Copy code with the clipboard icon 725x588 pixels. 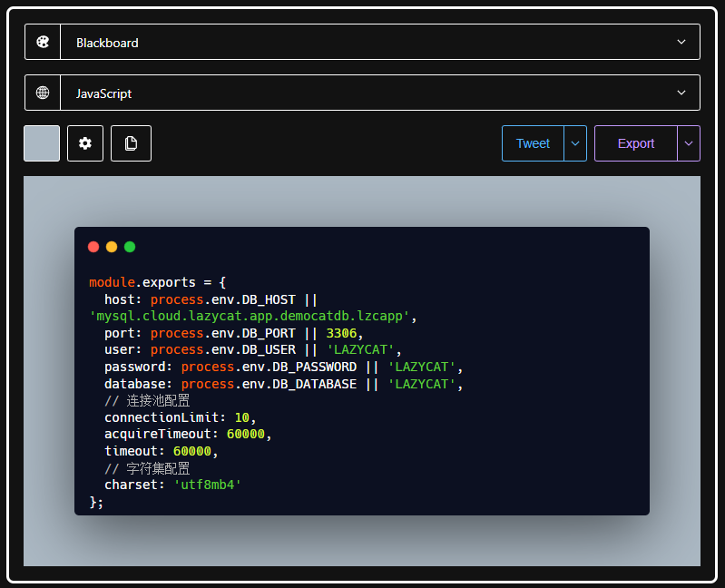pyautogui.click(x=131, y=143)
